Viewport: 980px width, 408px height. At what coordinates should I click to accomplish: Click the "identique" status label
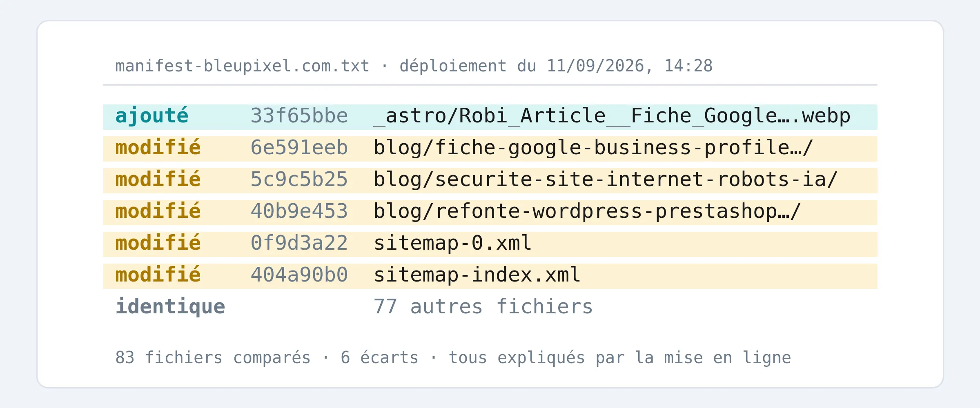[x=170, y=307]
